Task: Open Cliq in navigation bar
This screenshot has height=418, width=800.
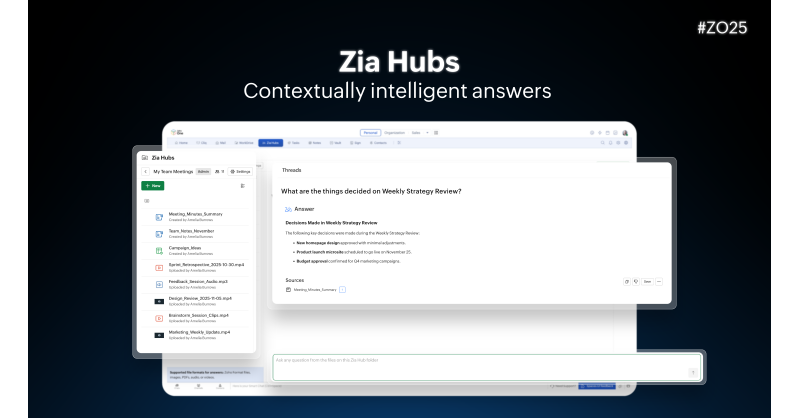Action: [x=202, y=143]
